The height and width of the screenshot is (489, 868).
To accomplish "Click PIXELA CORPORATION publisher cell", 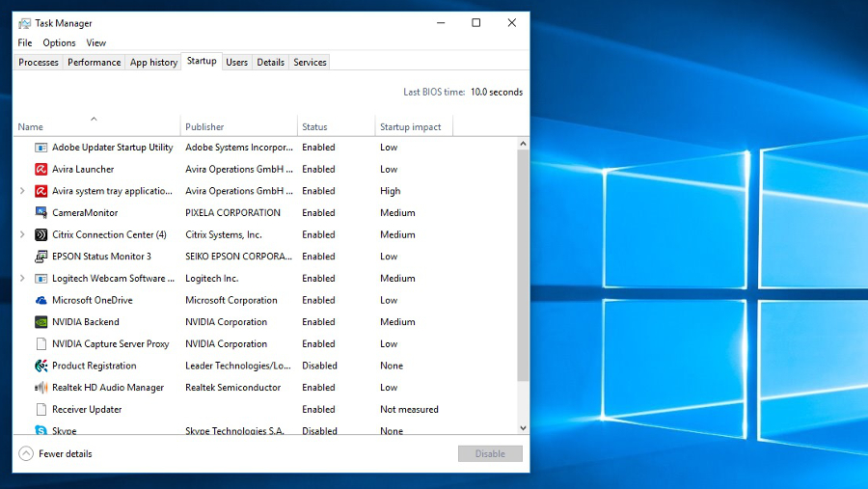I will (232, 212).
